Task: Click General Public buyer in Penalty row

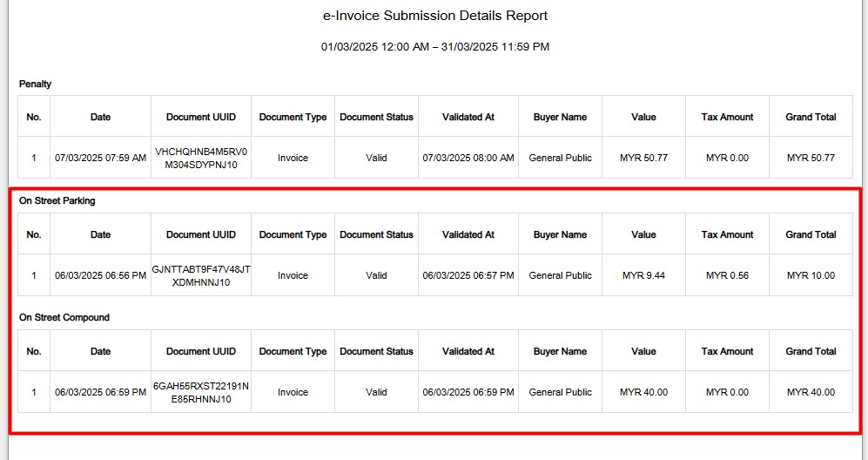Action: 560,158
